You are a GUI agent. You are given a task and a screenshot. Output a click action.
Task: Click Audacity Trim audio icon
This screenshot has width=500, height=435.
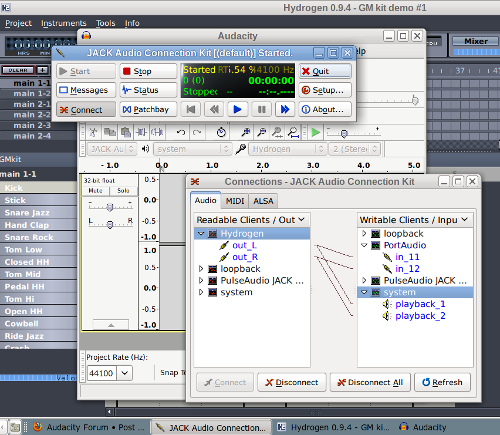pos(141,133)
